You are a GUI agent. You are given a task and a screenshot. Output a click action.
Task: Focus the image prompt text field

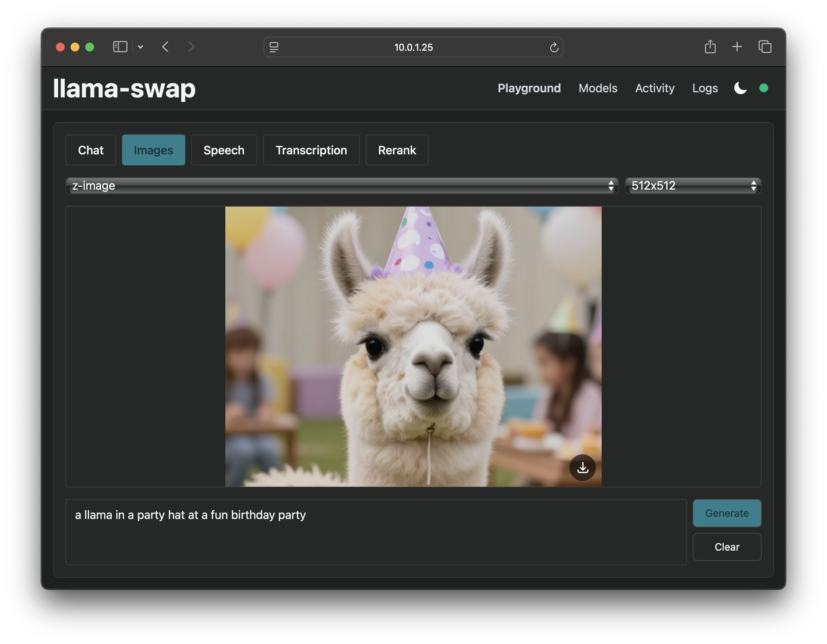pyautogui.click(x=376, y=532)
